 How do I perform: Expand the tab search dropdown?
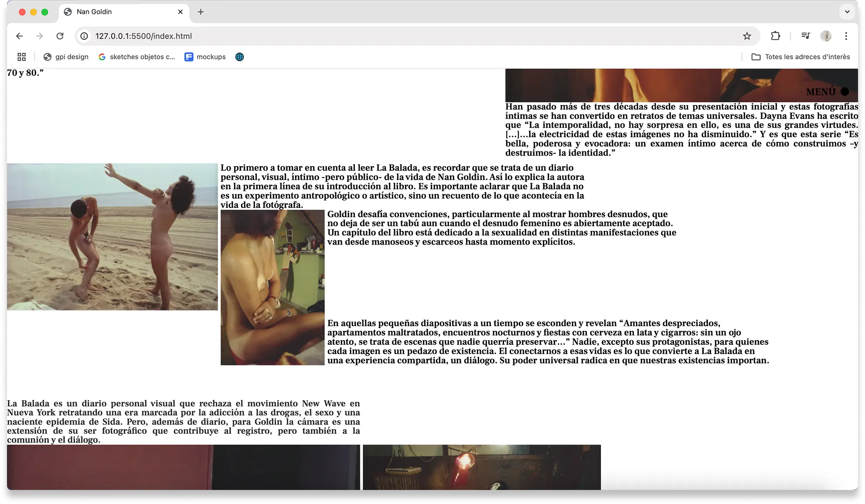[847, 12]
